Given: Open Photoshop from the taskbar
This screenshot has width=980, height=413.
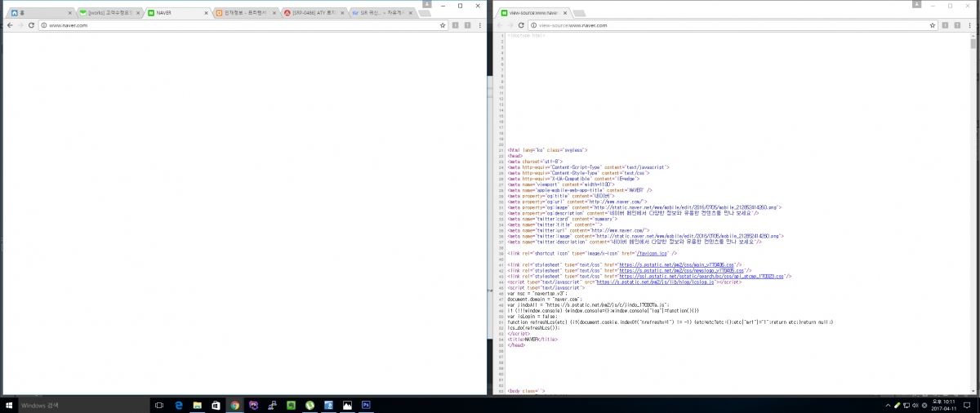Looking at the screenshot, I should coord(366,405).
